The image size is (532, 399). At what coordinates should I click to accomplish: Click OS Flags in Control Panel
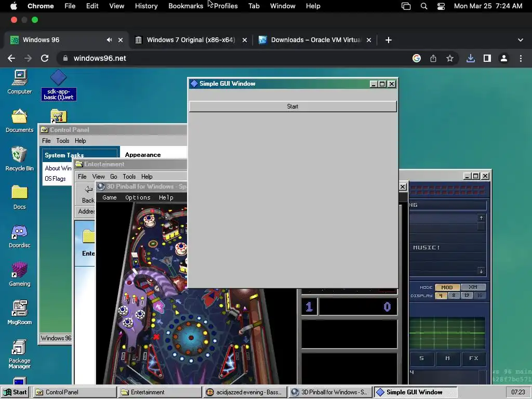pos(55,179)
